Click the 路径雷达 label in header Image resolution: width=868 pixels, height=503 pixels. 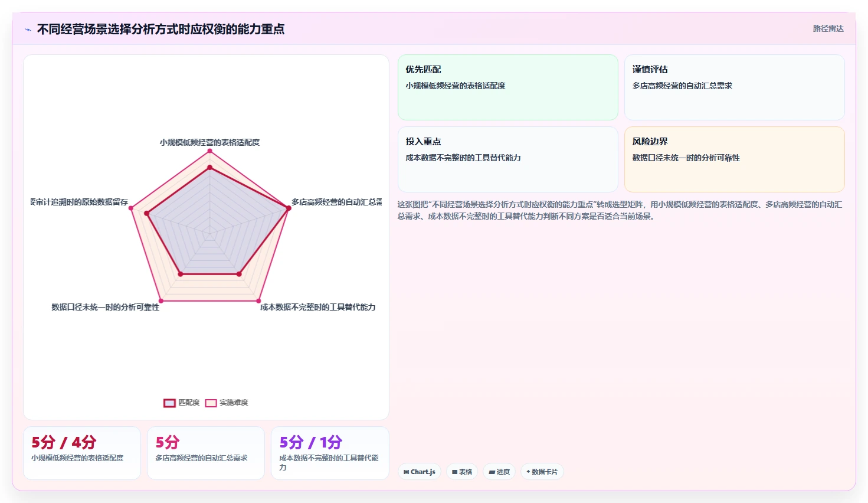828,28
